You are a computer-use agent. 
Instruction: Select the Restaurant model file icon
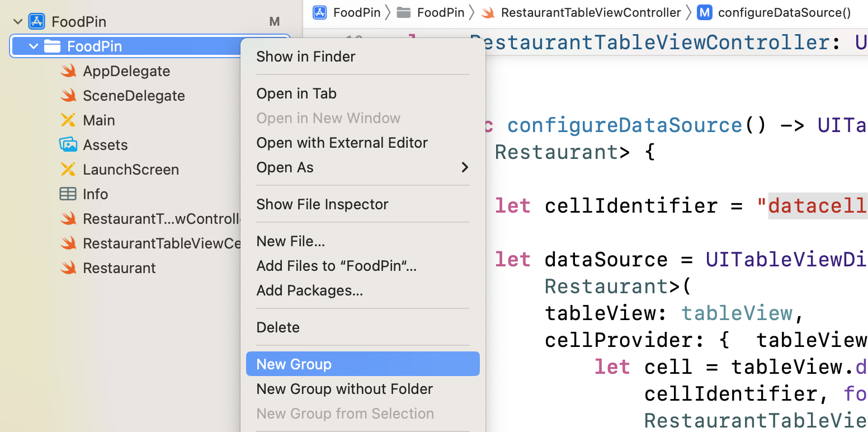coord(68,267)
